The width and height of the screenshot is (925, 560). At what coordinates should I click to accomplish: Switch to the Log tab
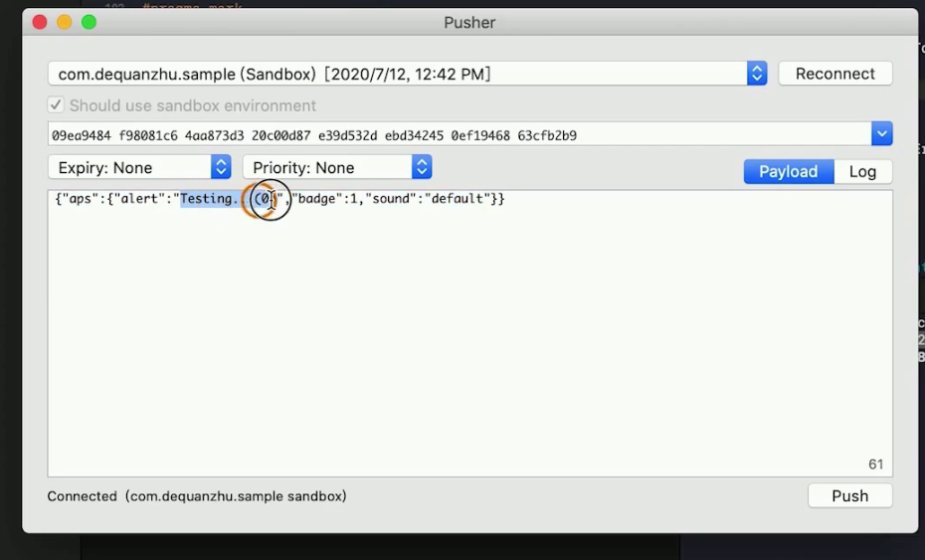click(x=862, y=172)
